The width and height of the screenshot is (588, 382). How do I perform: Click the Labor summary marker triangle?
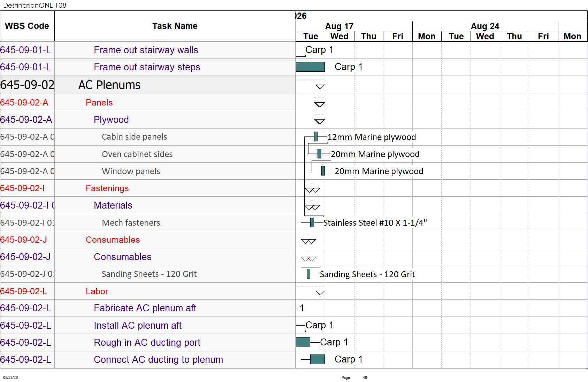point(320,293)
